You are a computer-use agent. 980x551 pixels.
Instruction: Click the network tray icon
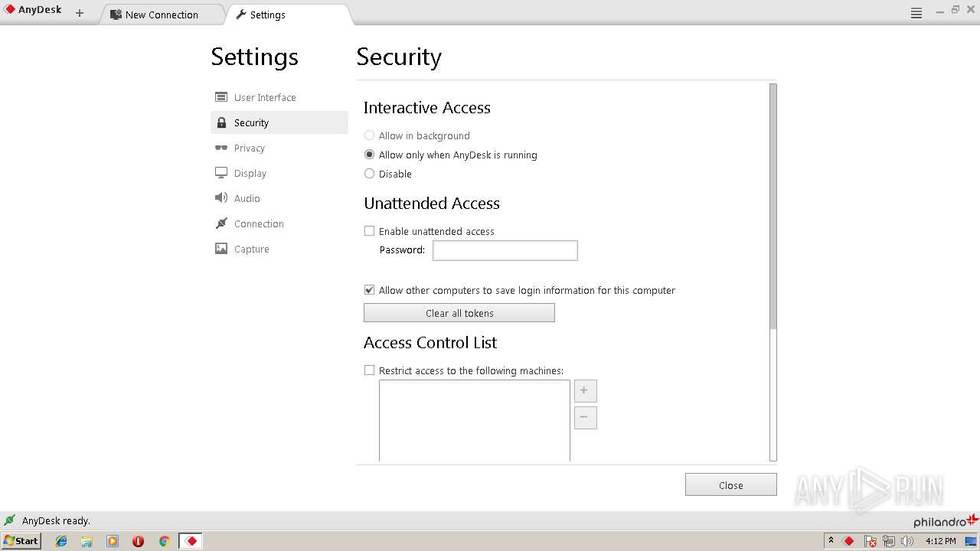(889, 541)
